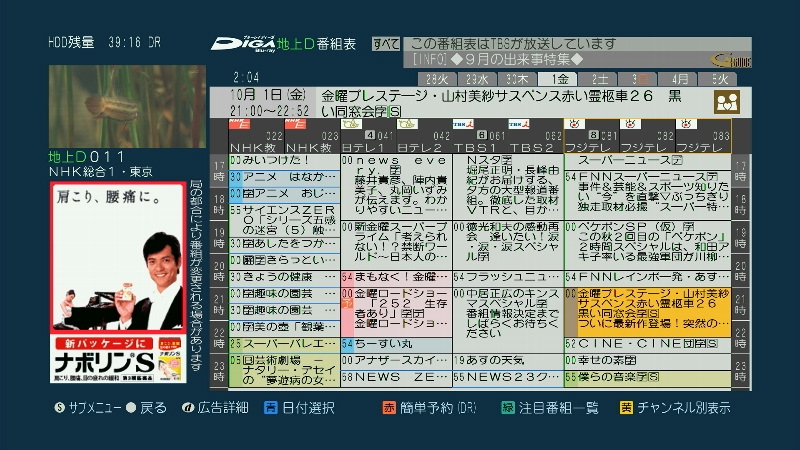Image resolution: width=800 pixels, height=450 pixels.
Task: Click the すべて filter label
Action: pos(386,44)
